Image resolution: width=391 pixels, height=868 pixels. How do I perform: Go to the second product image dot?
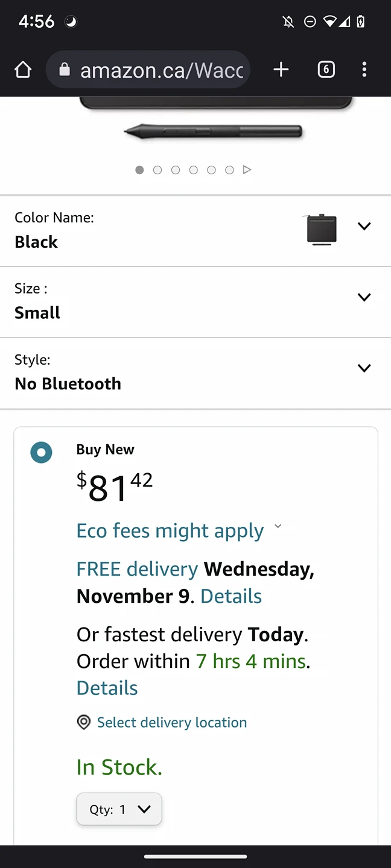tap(157, 170)
